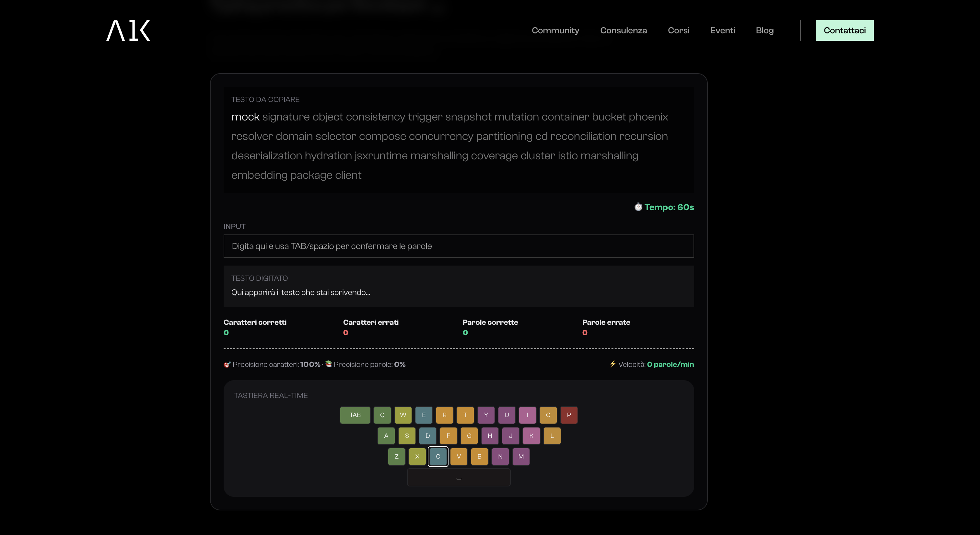The height and width of the screenshot is (535, 980).
Task: Click the N key on virtual keyboard
Action: (500, 456)
